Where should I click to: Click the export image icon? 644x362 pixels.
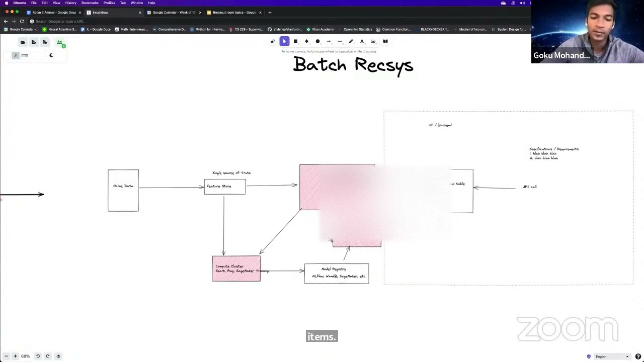45,42
